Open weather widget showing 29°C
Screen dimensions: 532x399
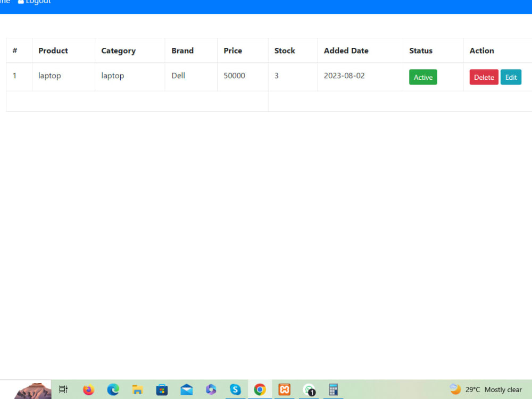(486, 389)
